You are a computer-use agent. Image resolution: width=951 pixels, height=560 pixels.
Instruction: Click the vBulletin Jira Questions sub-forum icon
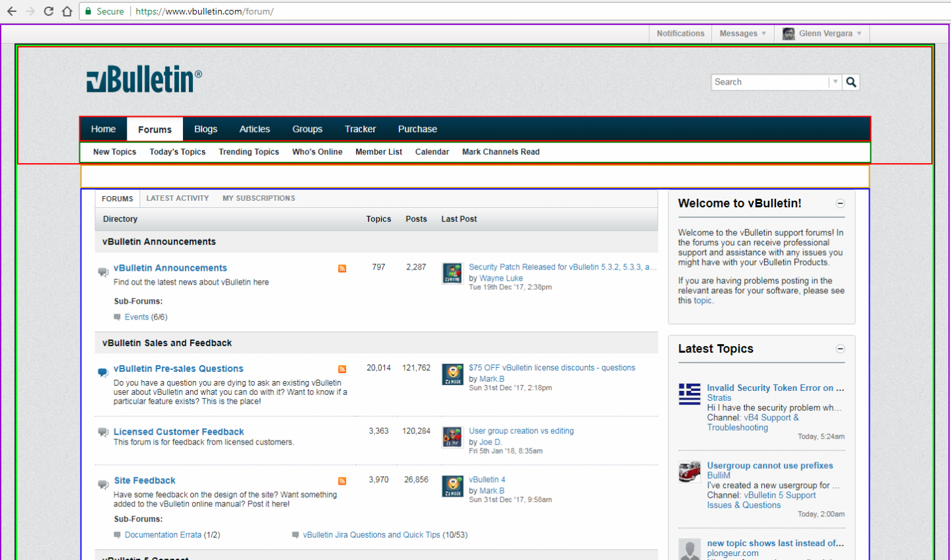[x=296, y=535]
